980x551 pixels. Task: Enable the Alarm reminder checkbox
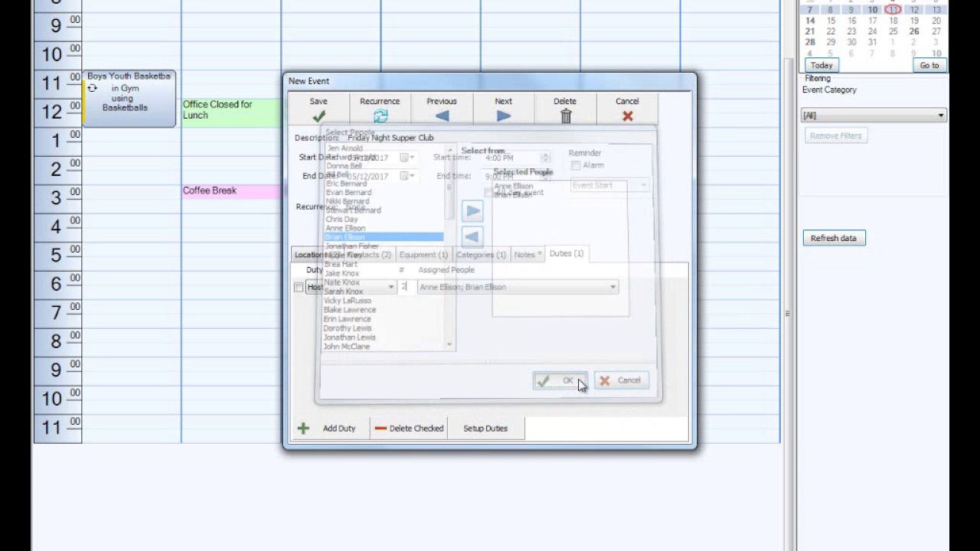(x=576, y=165)
